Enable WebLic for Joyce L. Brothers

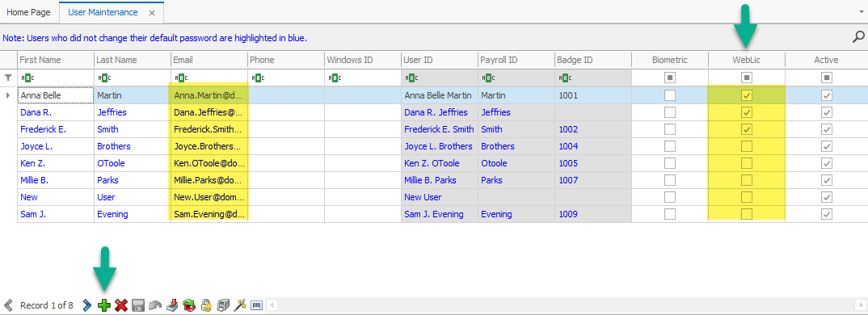tap(747, 146)
